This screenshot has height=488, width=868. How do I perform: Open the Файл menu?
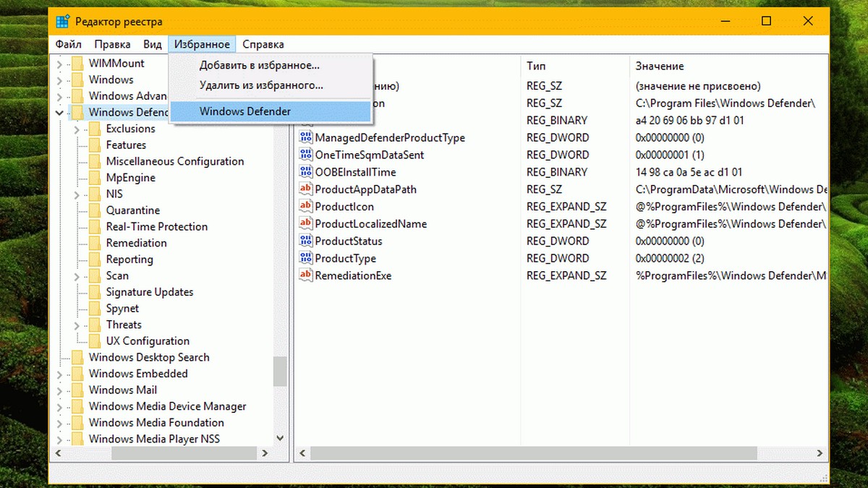point(69,45)
